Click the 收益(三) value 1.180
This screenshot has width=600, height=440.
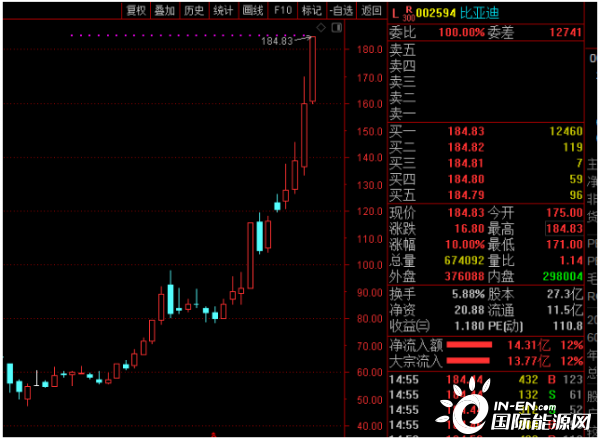coord(469,326)
